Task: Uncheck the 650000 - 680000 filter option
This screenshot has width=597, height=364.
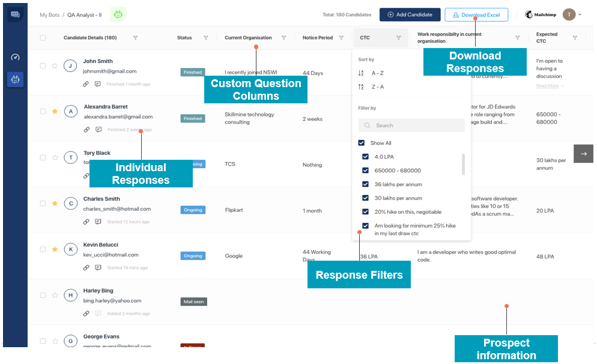Action: [x=366, y=170]
